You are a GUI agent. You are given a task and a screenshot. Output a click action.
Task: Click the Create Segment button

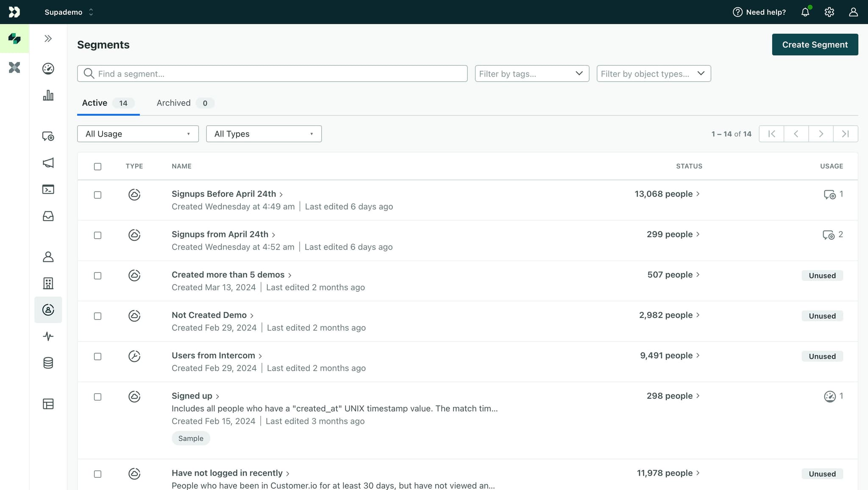point(814,44)
